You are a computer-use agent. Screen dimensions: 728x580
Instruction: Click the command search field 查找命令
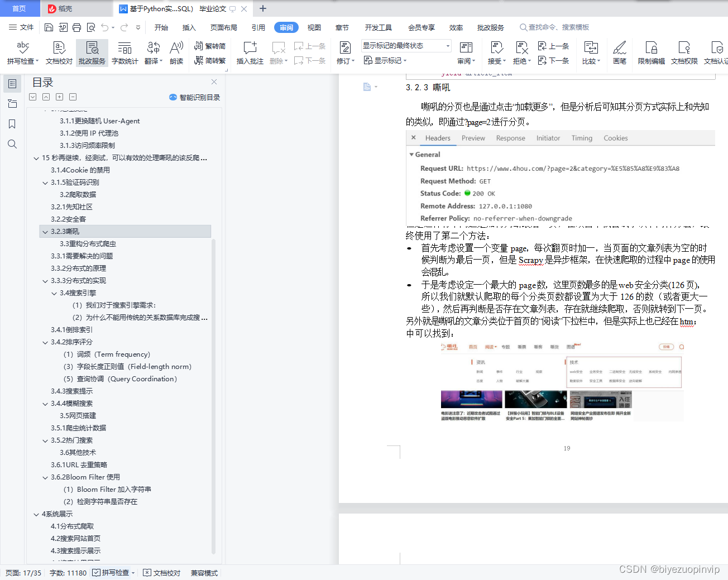[554, 27]
